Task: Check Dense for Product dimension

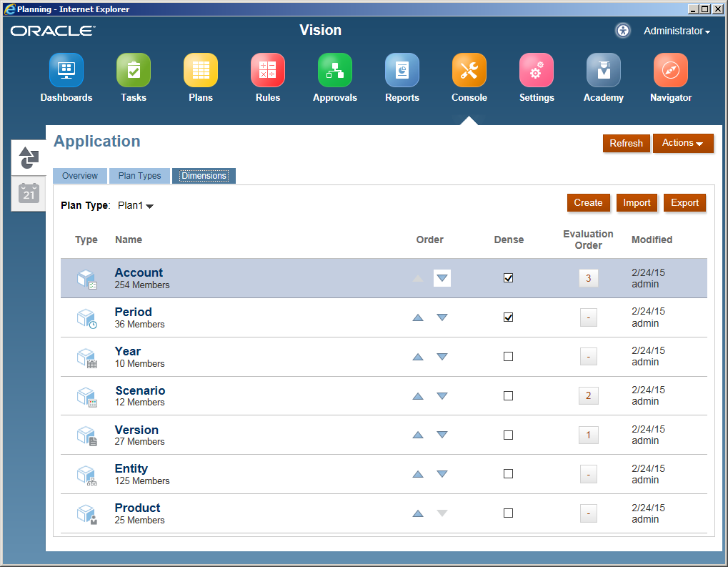Action: [509, 513]
